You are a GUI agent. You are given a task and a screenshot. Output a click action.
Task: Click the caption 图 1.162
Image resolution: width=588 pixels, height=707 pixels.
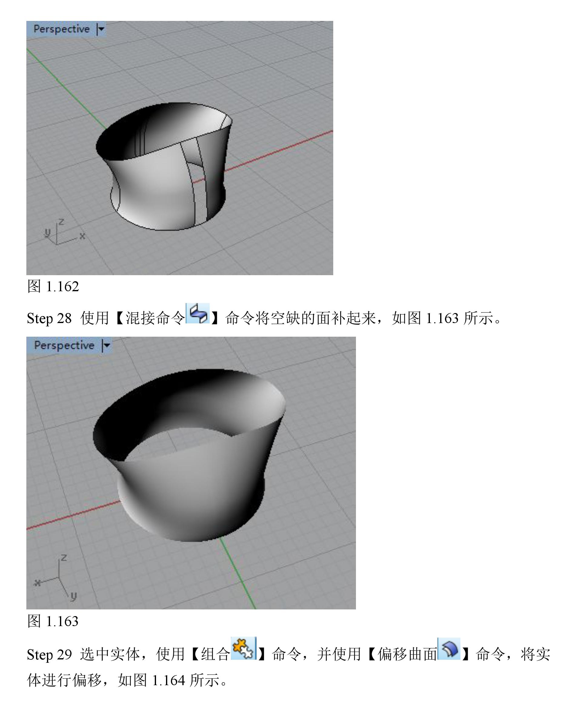click(53, 286)
